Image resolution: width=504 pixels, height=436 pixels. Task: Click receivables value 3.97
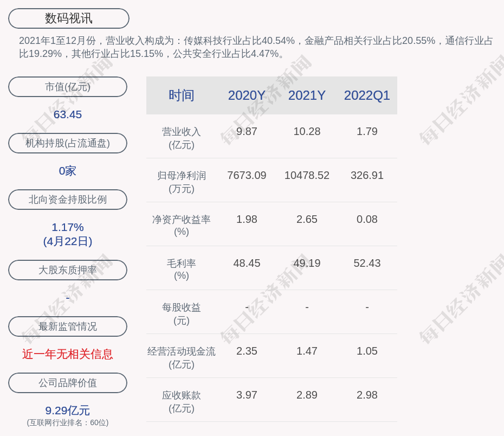[247, 395]
